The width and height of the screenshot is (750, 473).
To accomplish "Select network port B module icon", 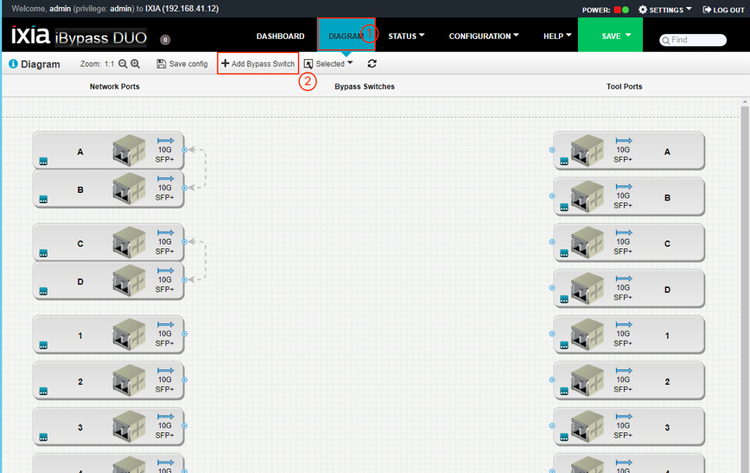I will coord(129,188).
